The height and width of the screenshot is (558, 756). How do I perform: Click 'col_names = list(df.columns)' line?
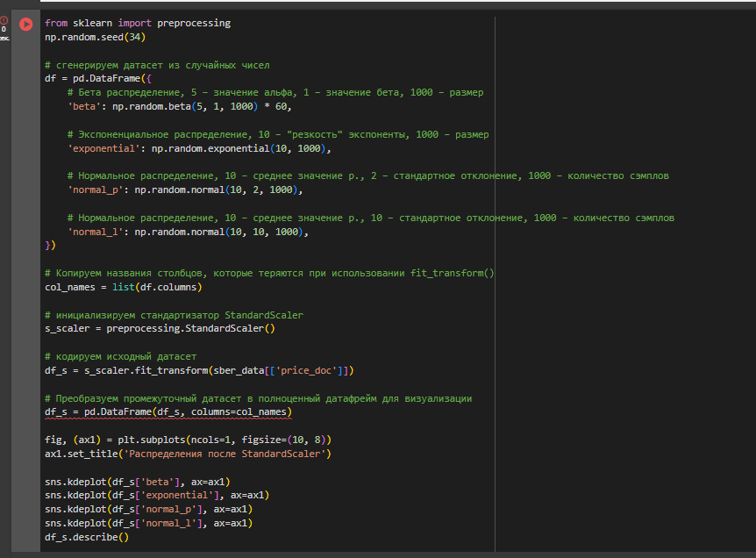tap(124, 288)
